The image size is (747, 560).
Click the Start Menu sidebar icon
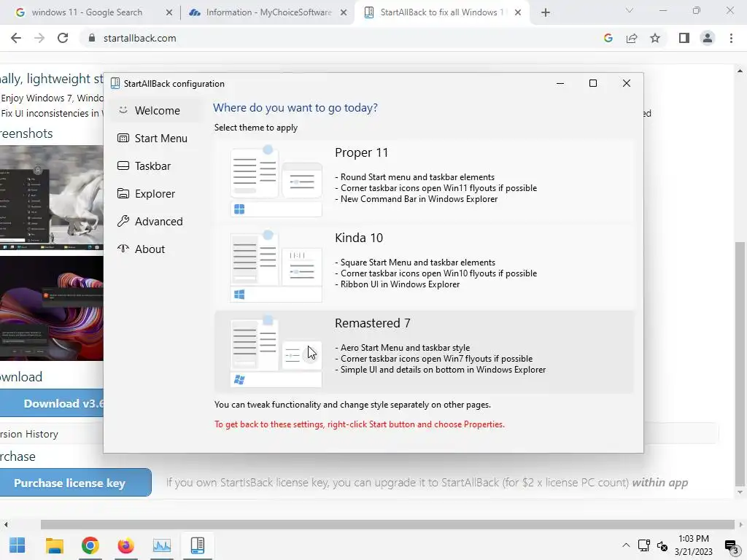123,138
